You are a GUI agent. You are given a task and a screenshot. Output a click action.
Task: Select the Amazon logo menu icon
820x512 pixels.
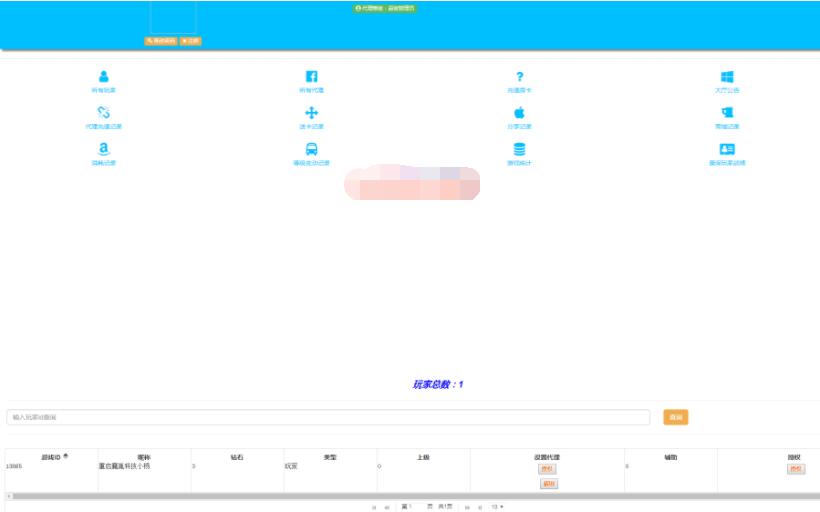point(104,149)
